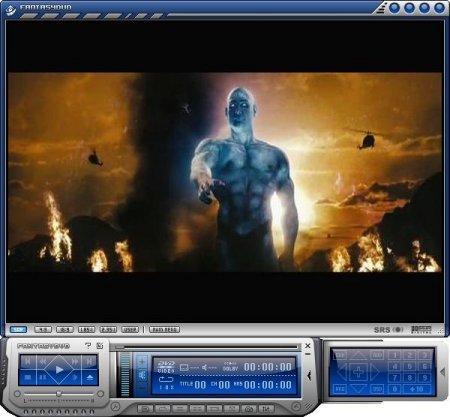Open the magnifier tool in control panel
The width and height of the screenshot is (450, 417).
tap(115, 406)
